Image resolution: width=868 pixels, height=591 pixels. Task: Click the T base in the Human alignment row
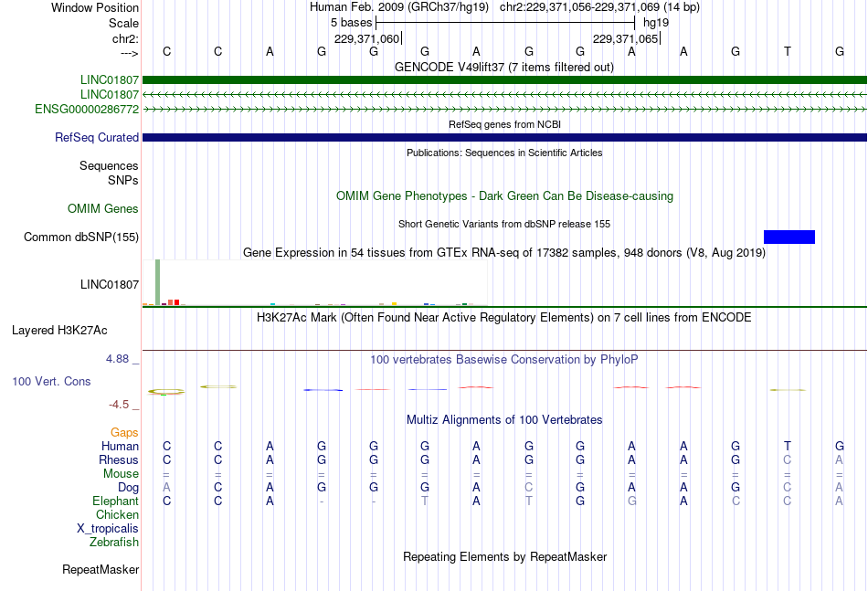tap(788, 446)
